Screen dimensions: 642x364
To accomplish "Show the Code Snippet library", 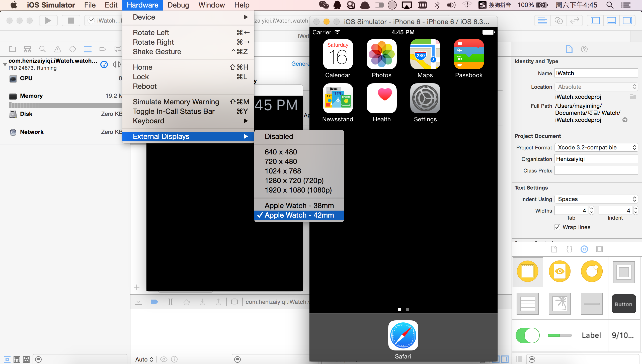I will 569,249.
